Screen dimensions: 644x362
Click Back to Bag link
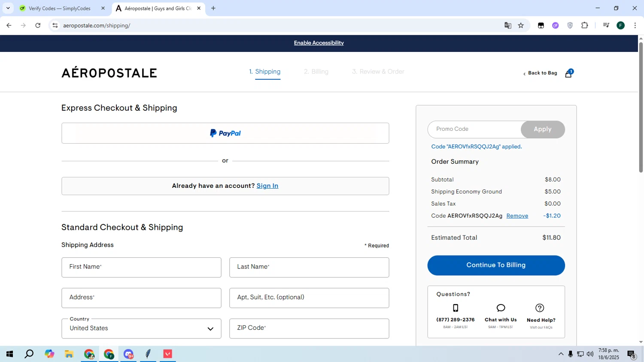pyautogui.click(x=540, y=73)
